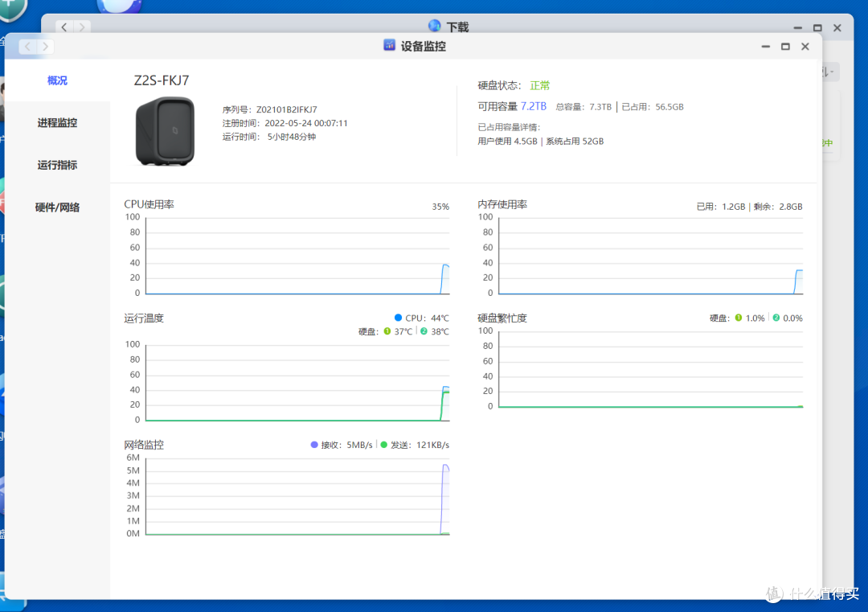
Task: Click the 下载 window globe icon
Action: pyautogui.click(x=435, y=26)
